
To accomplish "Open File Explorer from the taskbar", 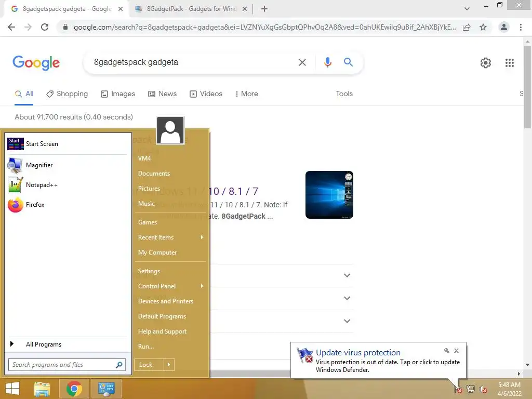I will coord(42,389).
